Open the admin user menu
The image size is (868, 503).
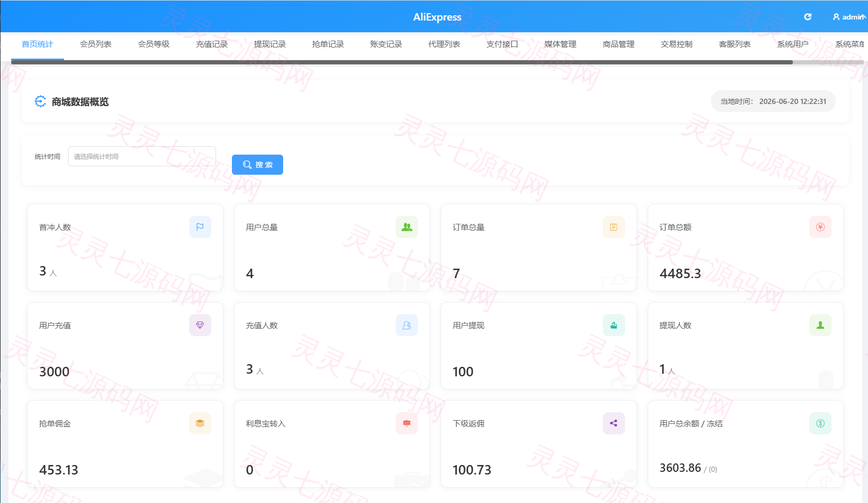point(849,17)
